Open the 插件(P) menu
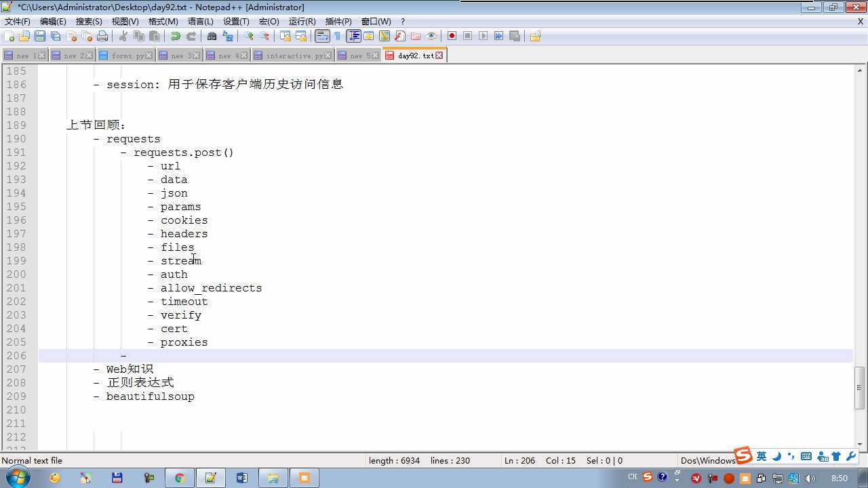The width and height of the screenshot is (868, 488). [x=338, y=22]
